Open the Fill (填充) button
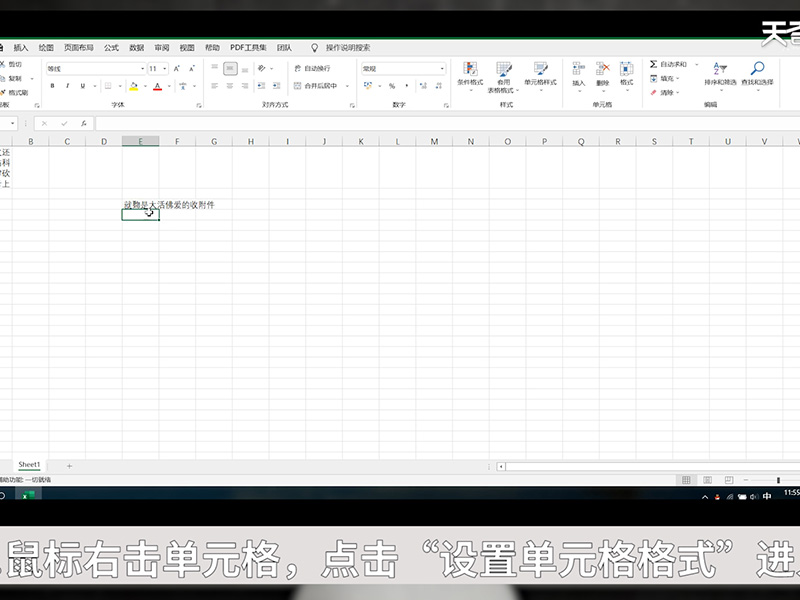The image size is (800, 600). tap(664, 79)
